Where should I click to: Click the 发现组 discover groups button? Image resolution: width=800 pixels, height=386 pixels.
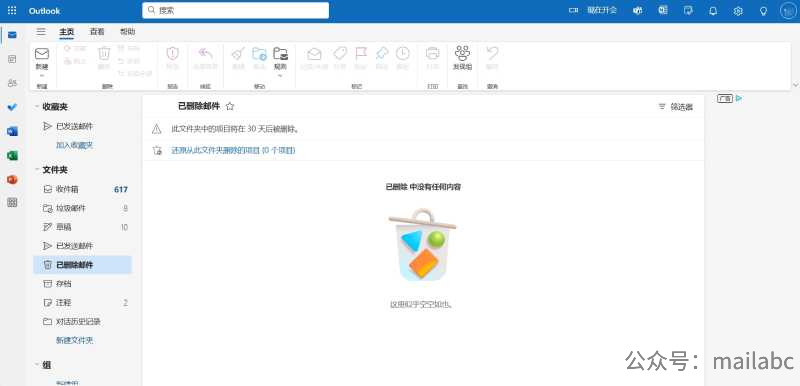tap(462, 58)
